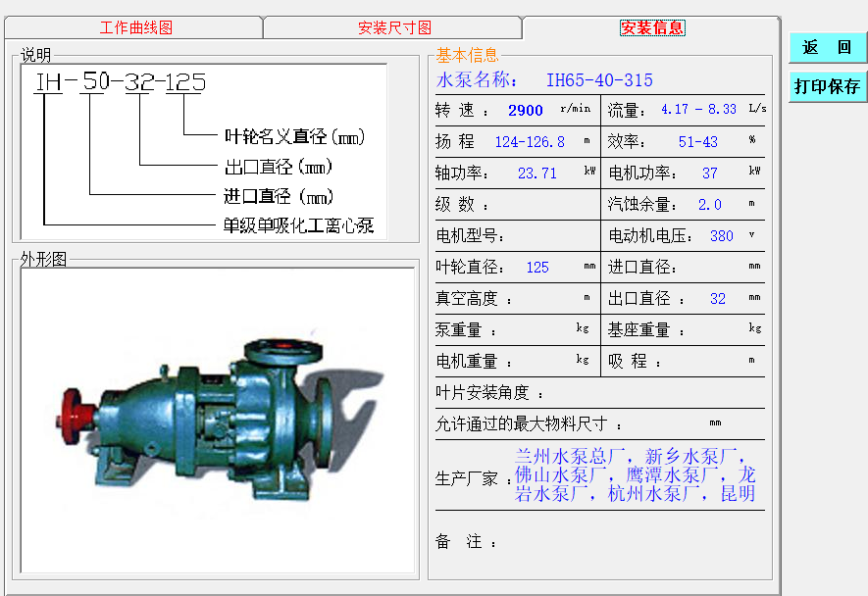Click the 出口直径 value 32
The width and height of the screenshot is (868, 596).
coord(717,299)
